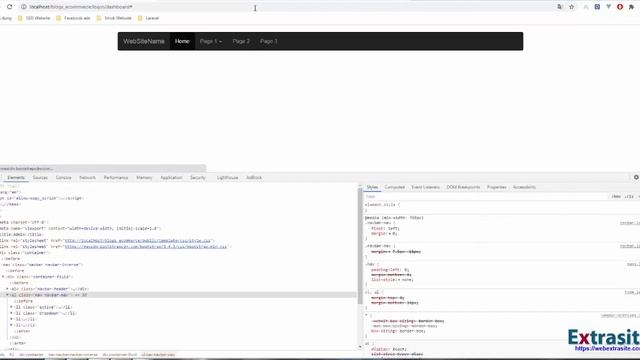The width and height of the screenshot is (640, 360).
Task: Switch to the Performance tab
Action: [116, 178]
